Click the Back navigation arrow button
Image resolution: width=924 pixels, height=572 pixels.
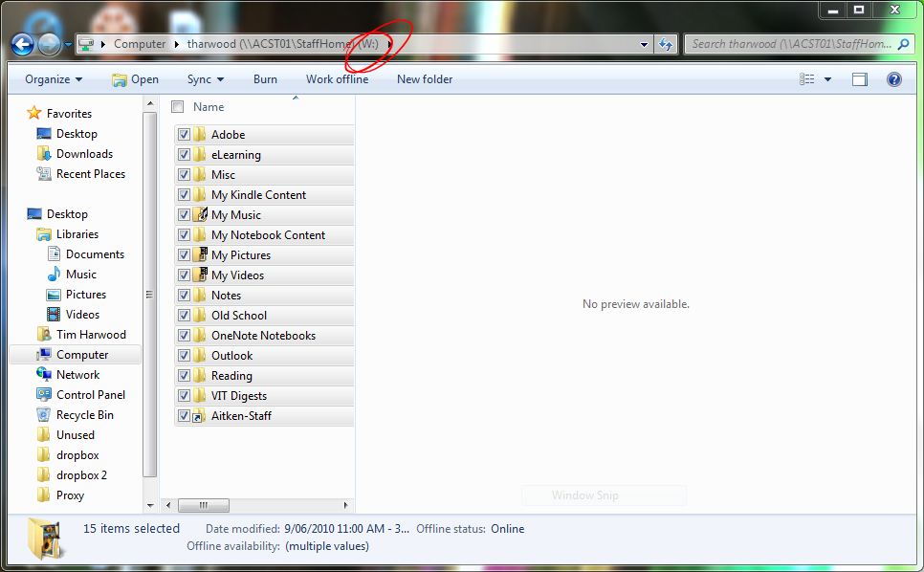point(23,44)
